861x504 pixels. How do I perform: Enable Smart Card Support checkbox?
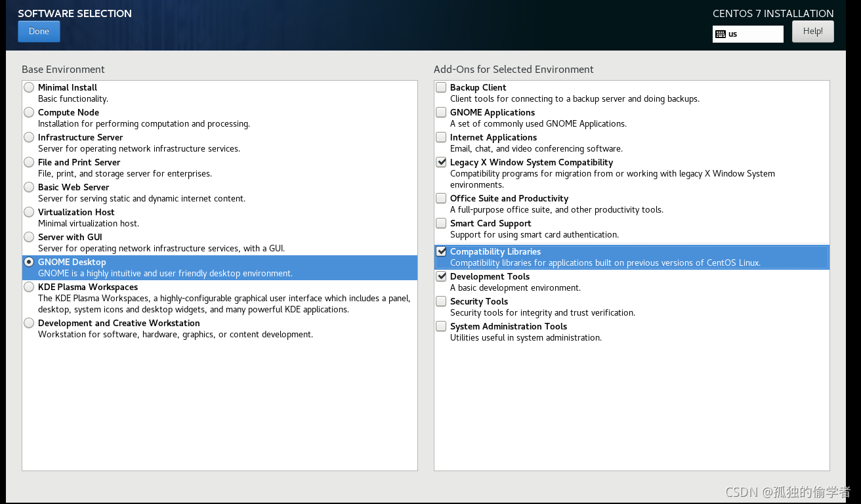pos(441,223)
